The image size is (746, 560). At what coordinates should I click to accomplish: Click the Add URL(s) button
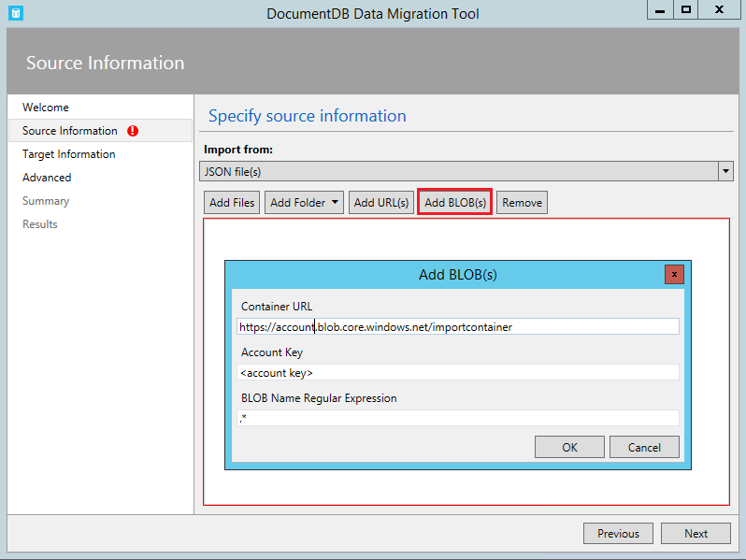[381, 203]
